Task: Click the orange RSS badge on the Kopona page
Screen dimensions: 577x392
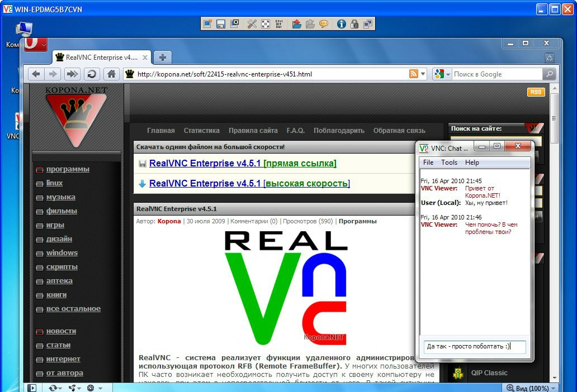Action: 536,92
